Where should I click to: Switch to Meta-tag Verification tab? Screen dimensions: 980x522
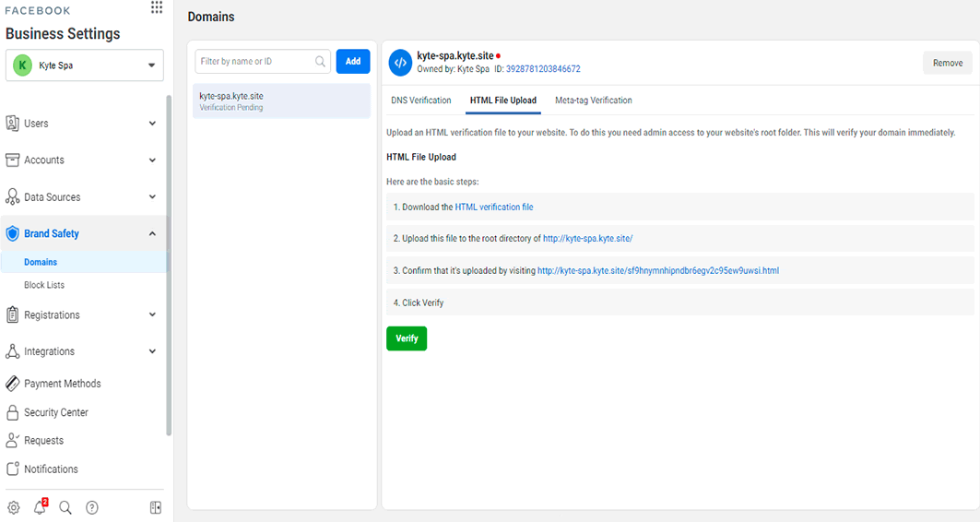coord(593,100)
